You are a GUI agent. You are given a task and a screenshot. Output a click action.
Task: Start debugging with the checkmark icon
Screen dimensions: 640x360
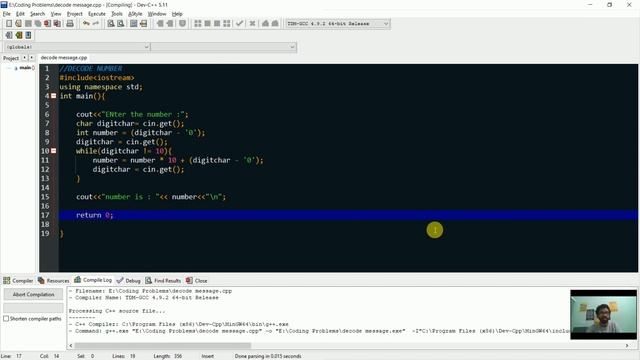click(240, 24)
